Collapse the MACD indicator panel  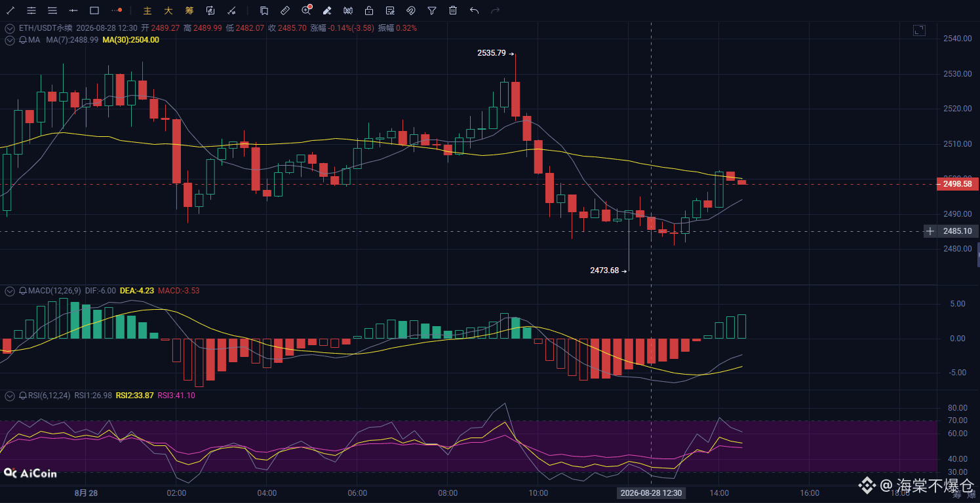(x=10, y=291)
